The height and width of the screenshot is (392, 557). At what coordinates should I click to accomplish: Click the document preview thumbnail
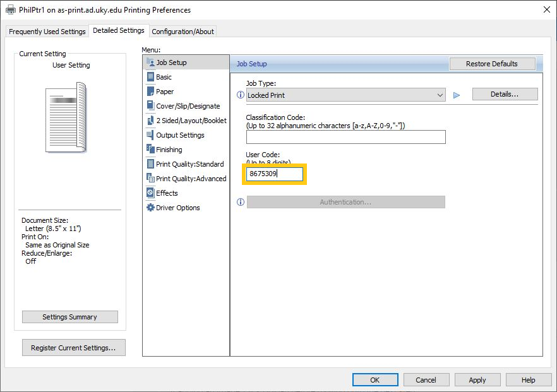pyautogui.click(x=66, y=117)
